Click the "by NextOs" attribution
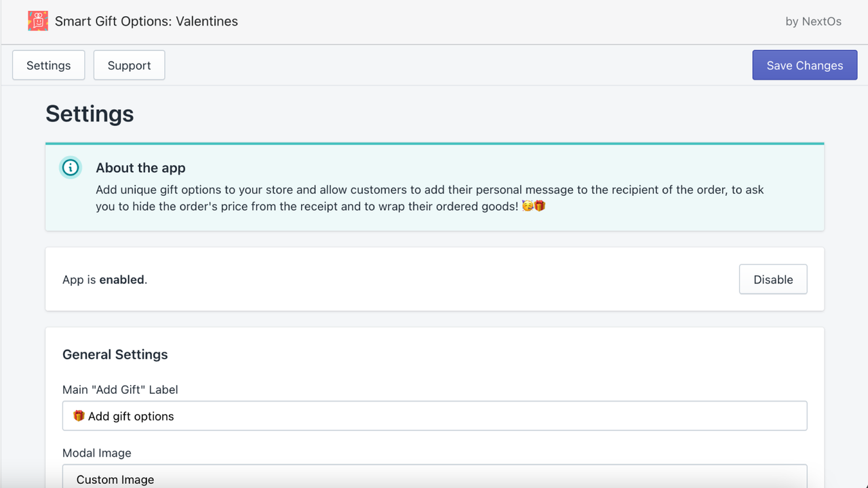The height and width of the screenshot is (488, 868). [813, 21]
